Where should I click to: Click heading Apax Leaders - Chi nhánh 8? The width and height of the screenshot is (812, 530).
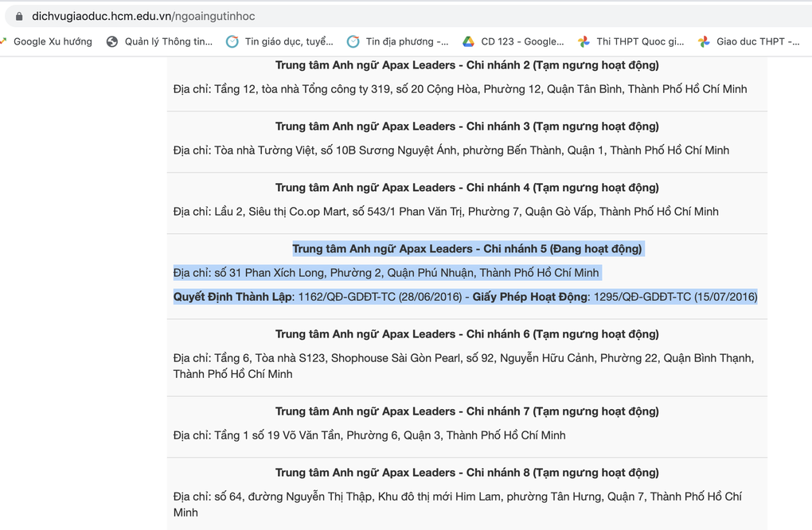click(x=467, y=473)
